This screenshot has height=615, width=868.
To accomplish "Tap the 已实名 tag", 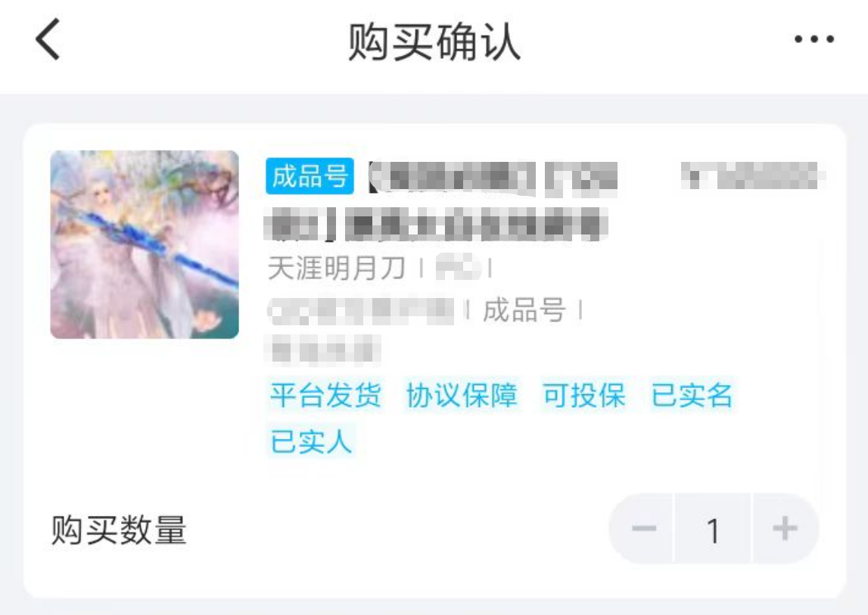I will coord(692,395).
